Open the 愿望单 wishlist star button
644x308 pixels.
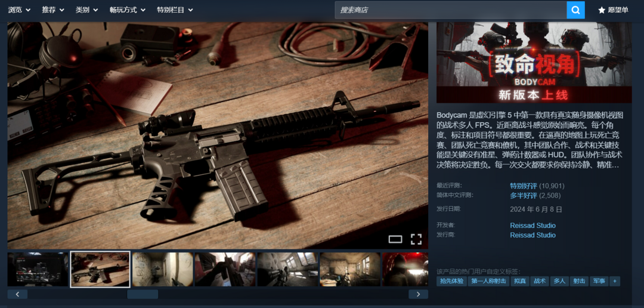(x=613, y=10)
